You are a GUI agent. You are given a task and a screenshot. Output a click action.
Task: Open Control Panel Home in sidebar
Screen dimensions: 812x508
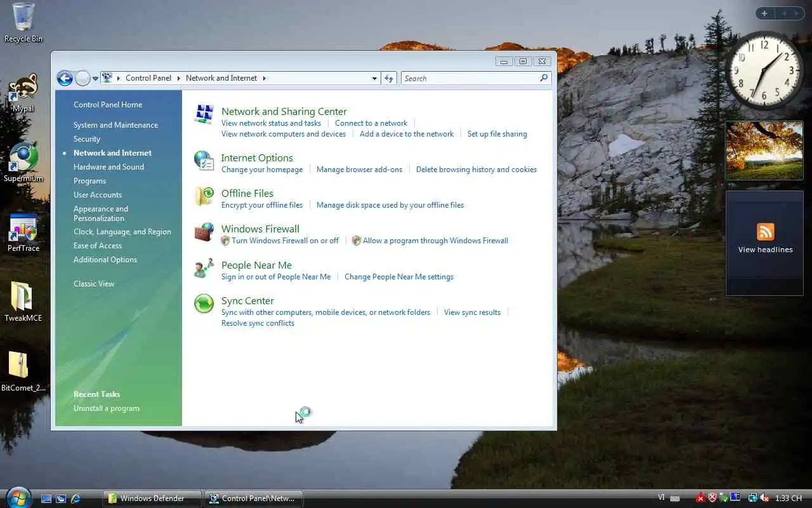[108, 105]
